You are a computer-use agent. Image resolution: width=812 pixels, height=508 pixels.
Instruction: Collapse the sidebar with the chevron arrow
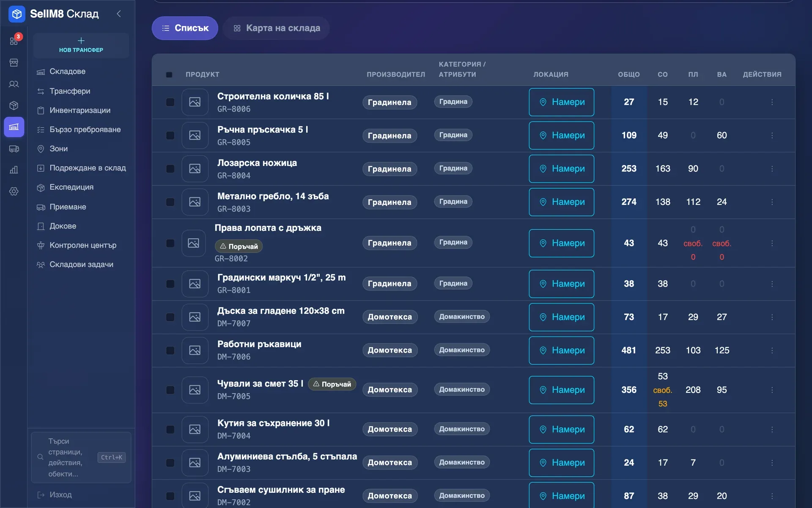[119, 14]
